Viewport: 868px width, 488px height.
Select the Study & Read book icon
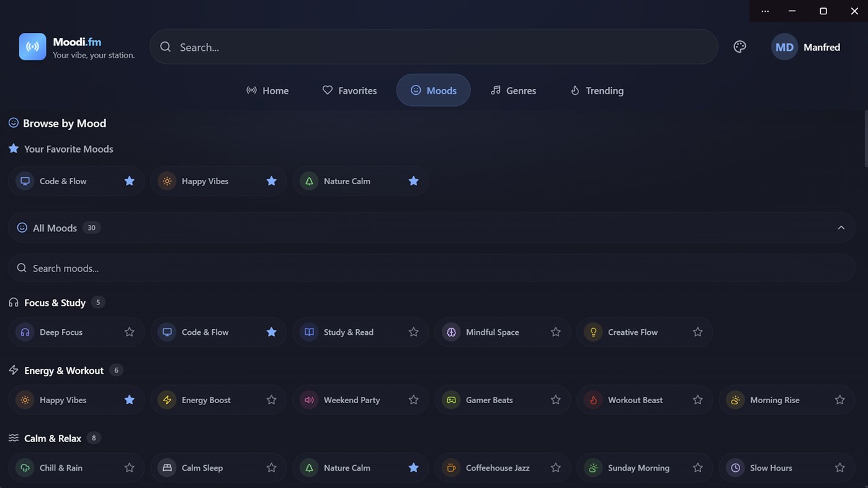point(309,332)
